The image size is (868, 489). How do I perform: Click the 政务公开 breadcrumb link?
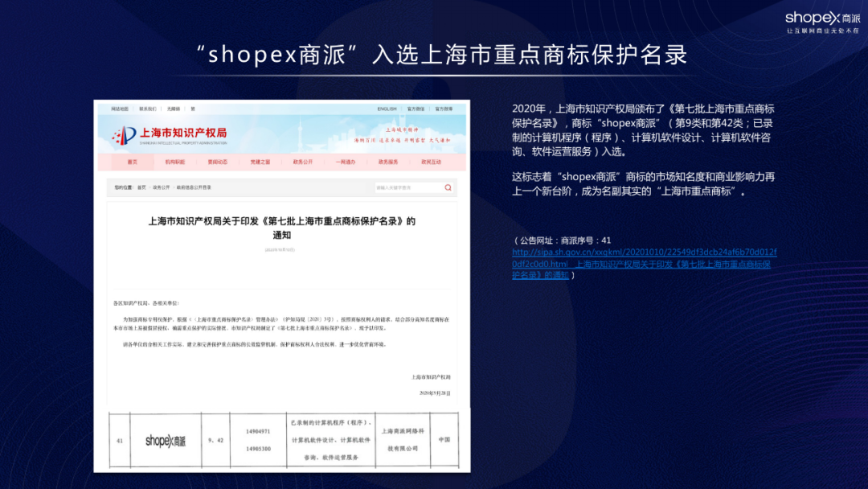162,187
